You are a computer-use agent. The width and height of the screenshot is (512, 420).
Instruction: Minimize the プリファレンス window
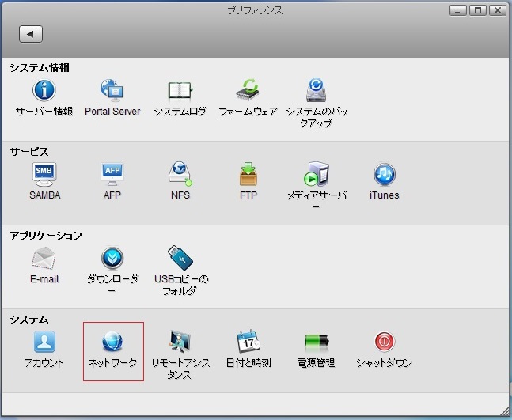pos(458,10)
